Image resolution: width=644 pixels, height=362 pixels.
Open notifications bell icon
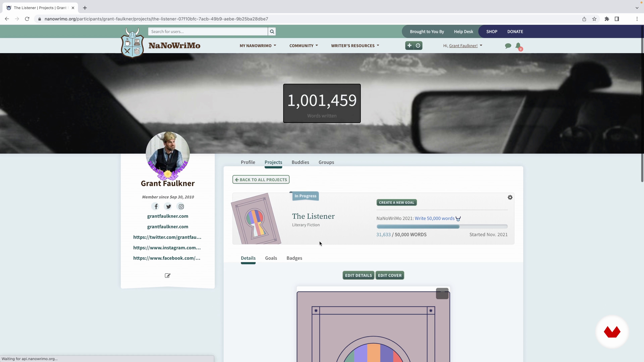(519, 46)
